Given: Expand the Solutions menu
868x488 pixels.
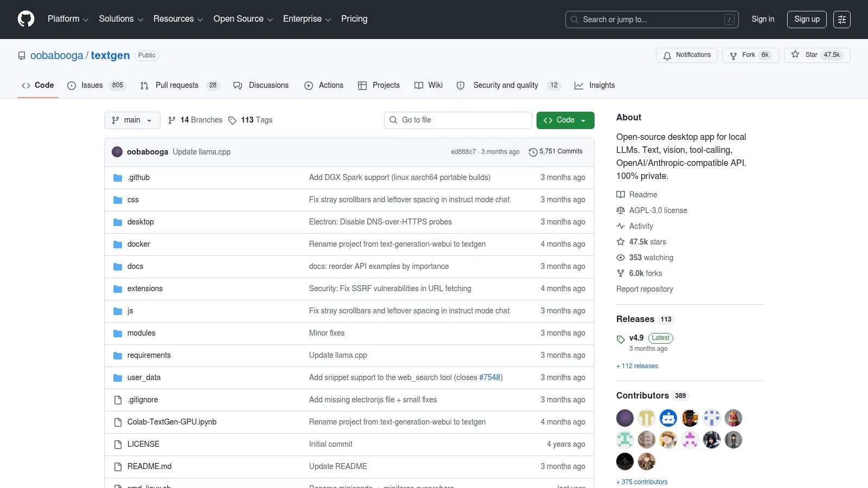Looking at the screenshot, I should (x=121, y=19).
